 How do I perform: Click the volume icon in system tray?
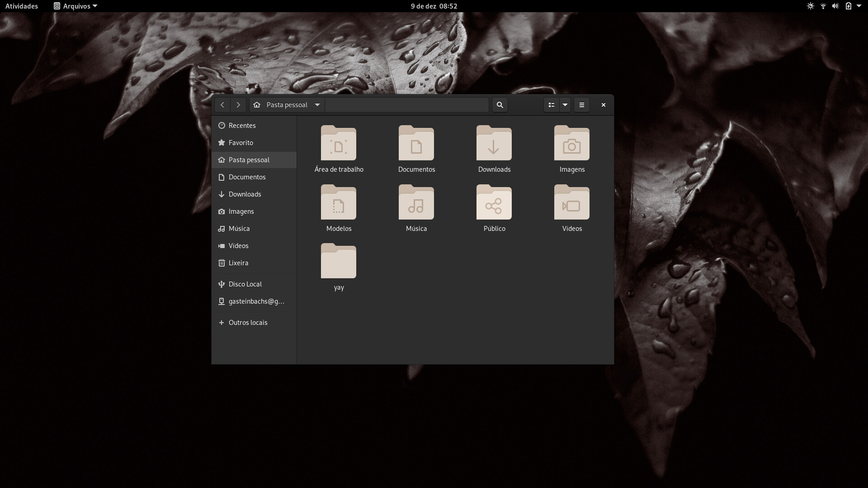pyautogui.click(x=835, y=6)
